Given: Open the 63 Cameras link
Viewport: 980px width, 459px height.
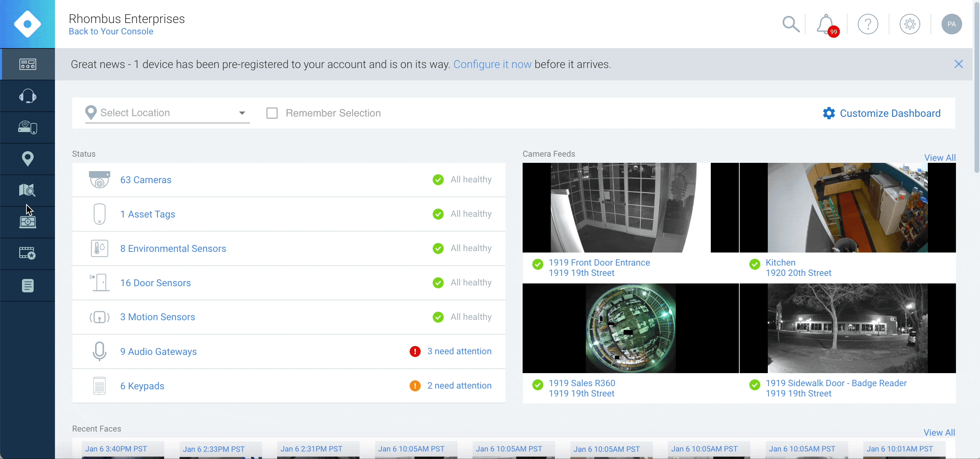Looking at the screenshot, I should click(x=146, y=180).
